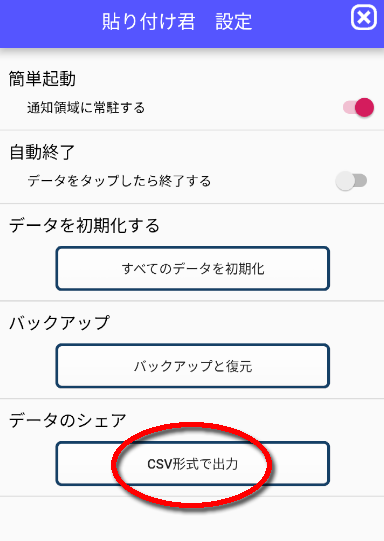This screenshot has width=384, height=541.
Task: Select the データを初期化する section heading
Action: [x=84, y=226]
